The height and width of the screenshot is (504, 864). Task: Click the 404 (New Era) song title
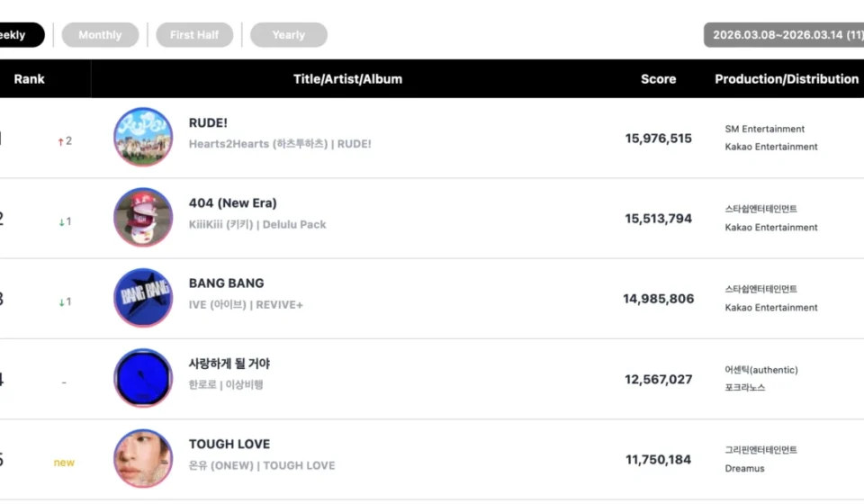(x=232, y=202)
